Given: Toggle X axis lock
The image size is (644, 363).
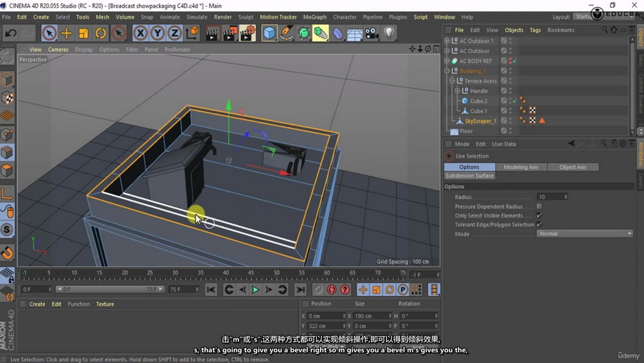Looking at the screenshot, I should click(x=140, y=33).
